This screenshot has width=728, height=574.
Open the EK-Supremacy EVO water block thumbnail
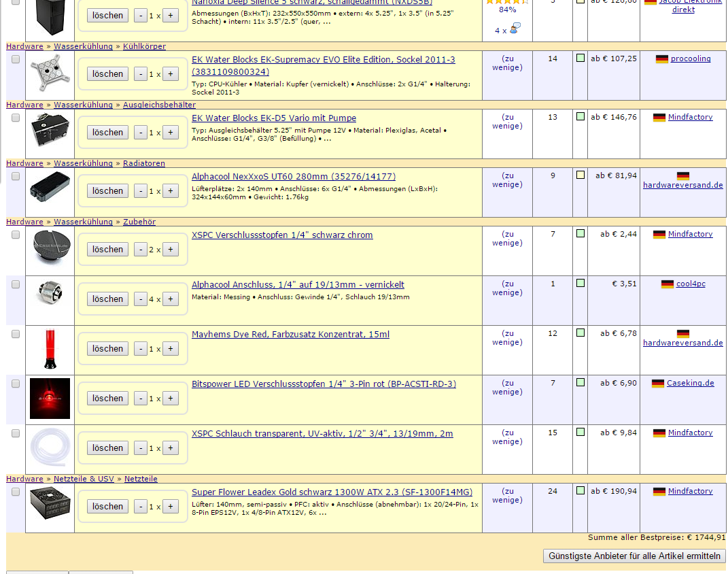pos(50,73)
